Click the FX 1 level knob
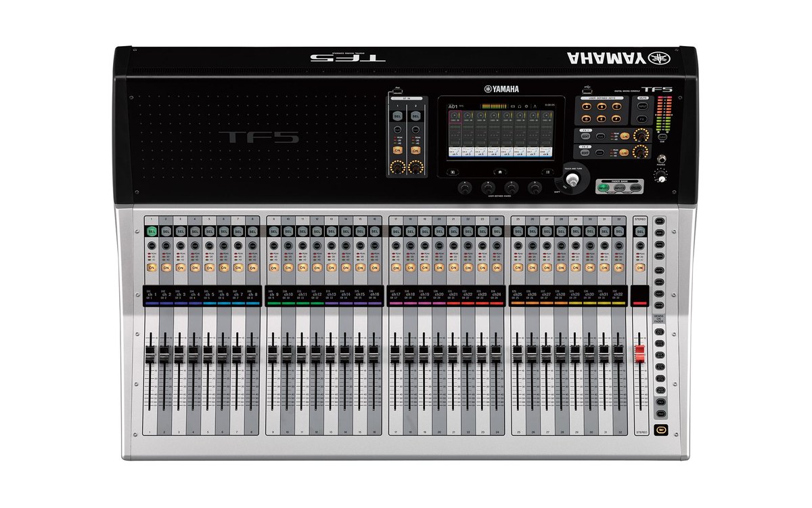 (641, 135)
